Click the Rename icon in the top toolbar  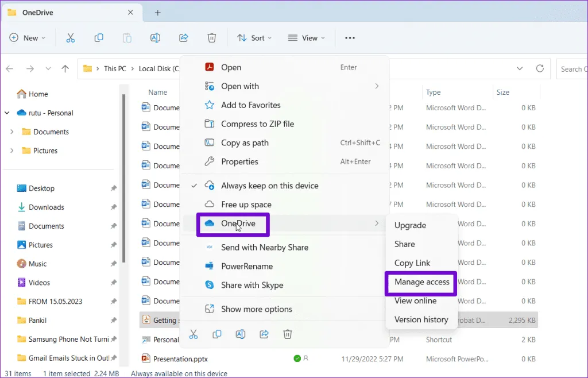(x=155, y=38)
